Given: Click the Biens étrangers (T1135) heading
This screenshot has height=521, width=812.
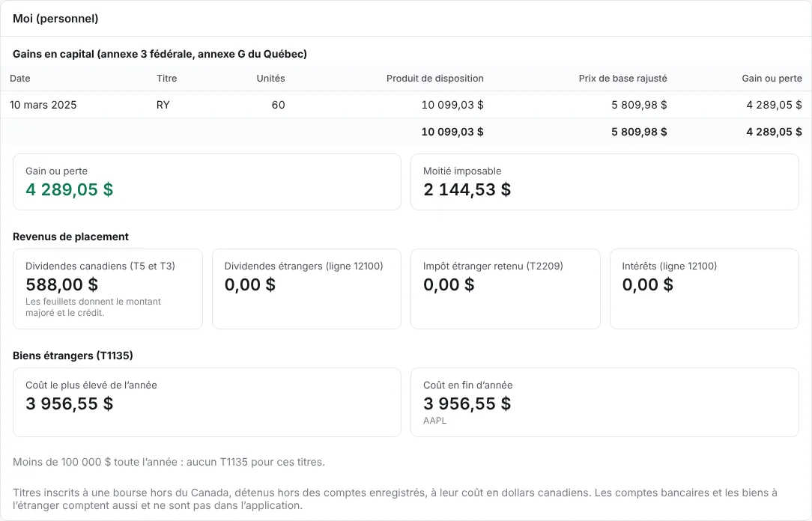Looking at the screenshot, I should pyautogui.click(x=73, y=356).
